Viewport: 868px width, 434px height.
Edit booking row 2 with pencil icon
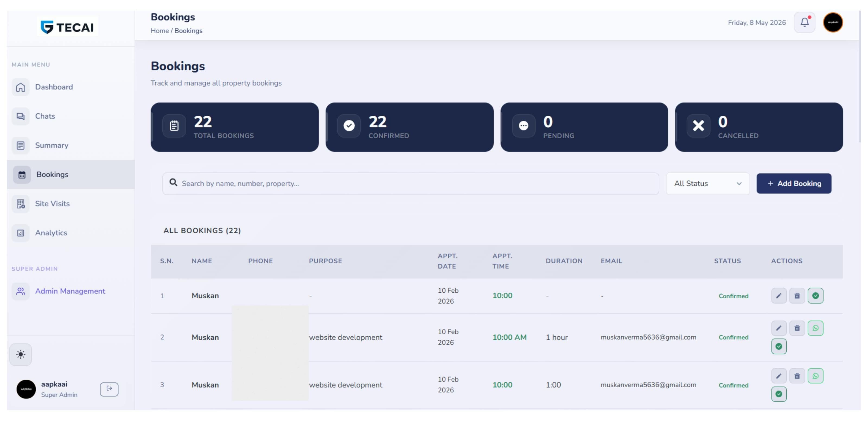(x=779, y=328)
